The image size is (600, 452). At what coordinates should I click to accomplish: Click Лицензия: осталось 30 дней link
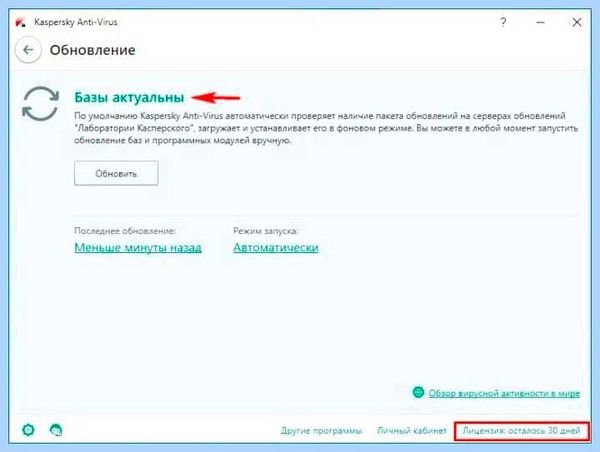pyautogui.click(x=522, y=431)
